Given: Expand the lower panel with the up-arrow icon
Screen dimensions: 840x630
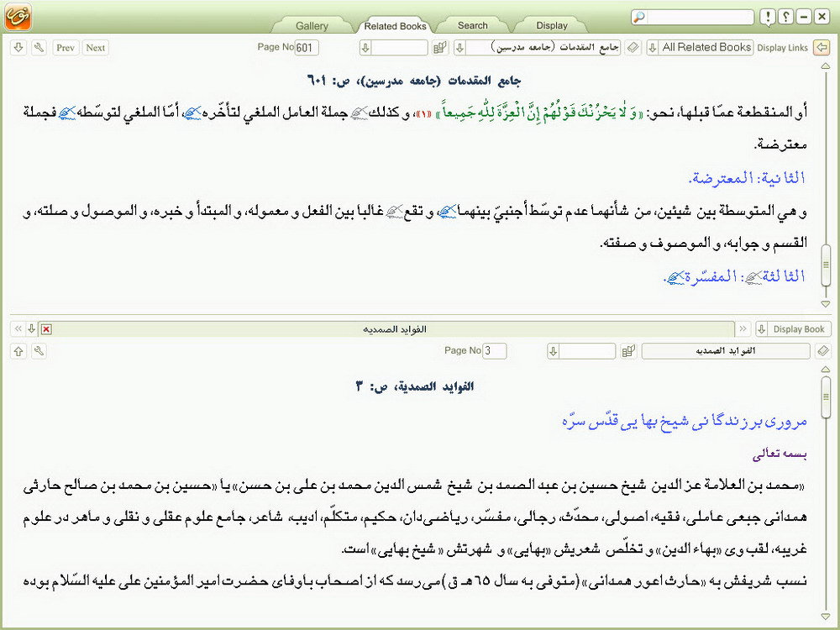Looking at the screenshot, I should [x=18, y=351].
